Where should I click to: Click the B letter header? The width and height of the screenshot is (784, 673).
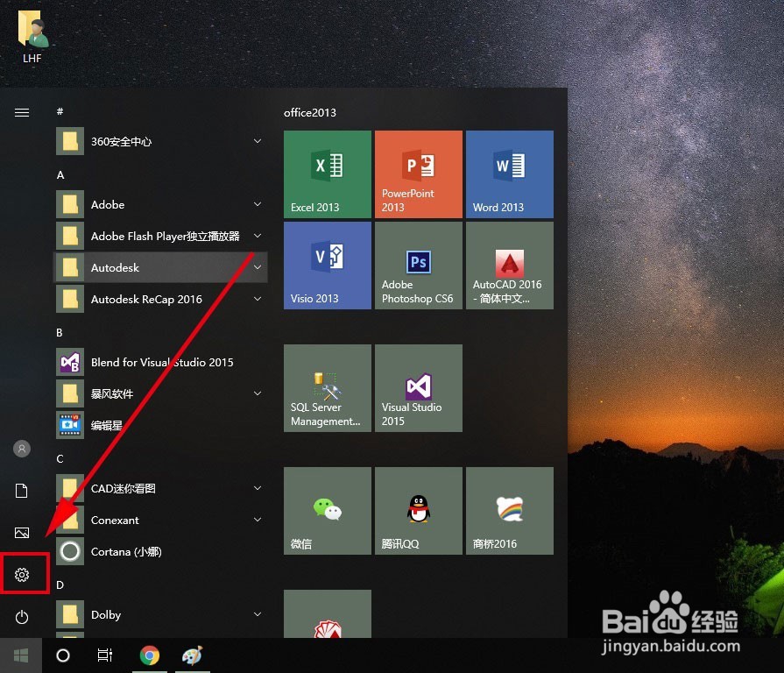tap(60, 332)
